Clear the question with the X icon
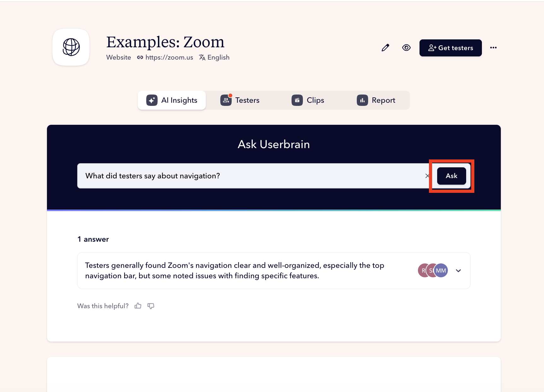This screenshot has height=392, width=544. 427,176
